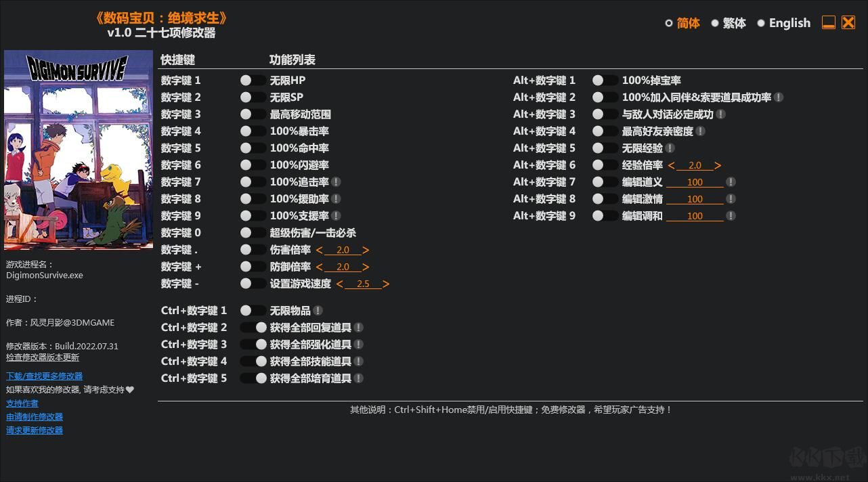Open the 支持作者 link
The height and width of the screenshot is (482, 868).
click(22, 403)
